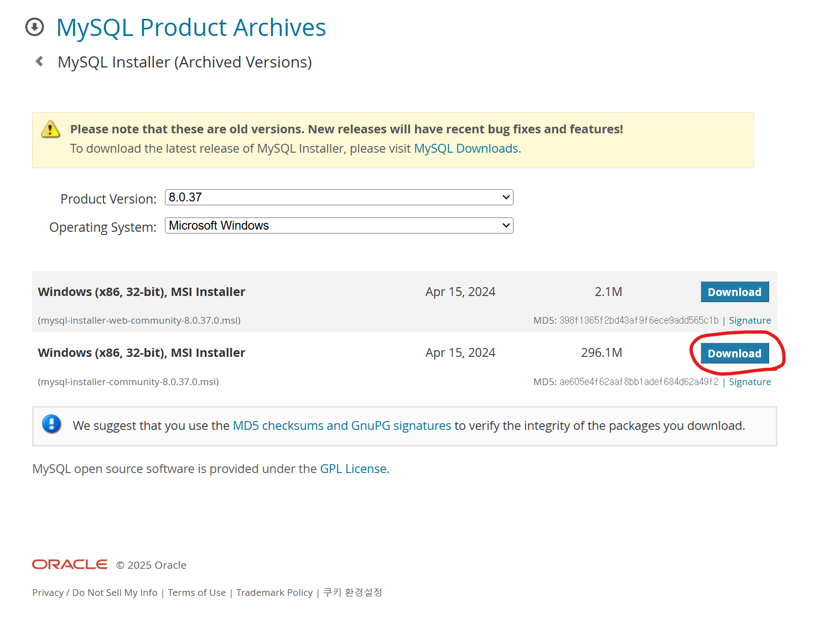Open the 쿠키 환경설정 cookie settings link

tap(352, 593)
